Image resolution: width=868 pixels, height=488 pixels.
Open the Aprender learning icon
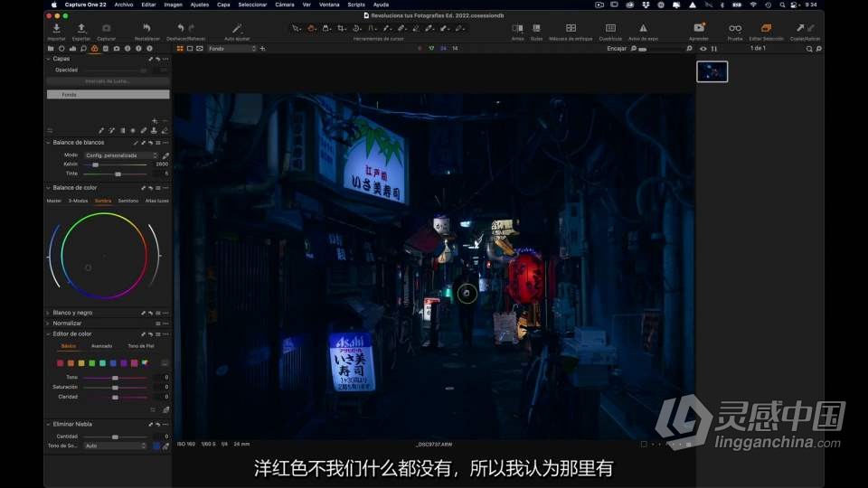[699, 28]
